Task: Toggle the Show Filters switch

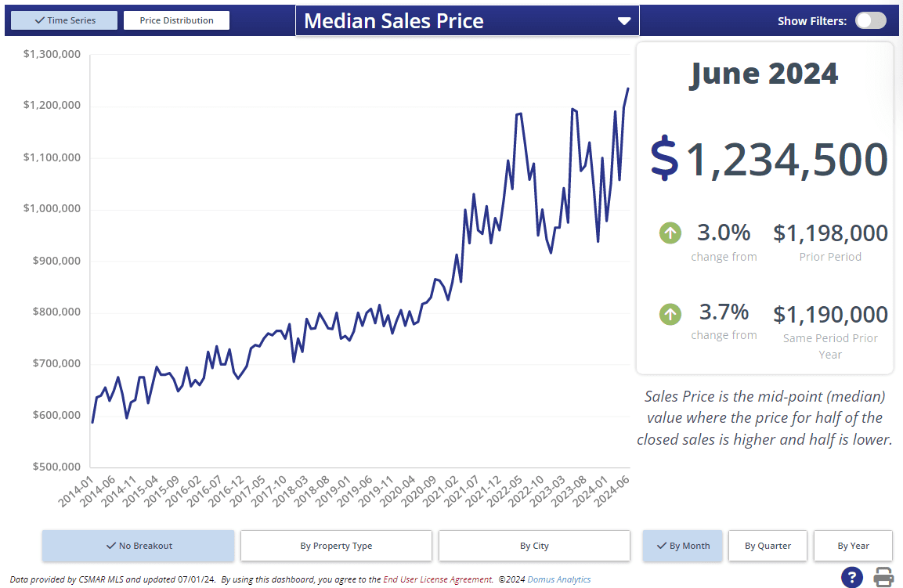Action: 870,20
